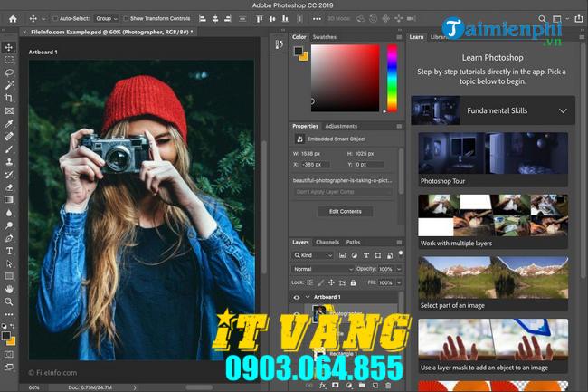
Task: Click the Share document icon
Action: pos(579,19)
